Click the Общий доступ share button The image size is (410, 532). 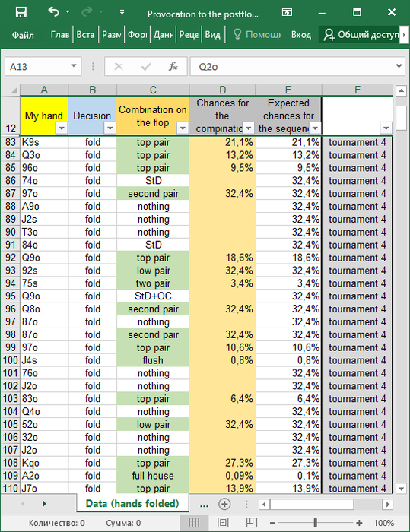click(361, 35)
